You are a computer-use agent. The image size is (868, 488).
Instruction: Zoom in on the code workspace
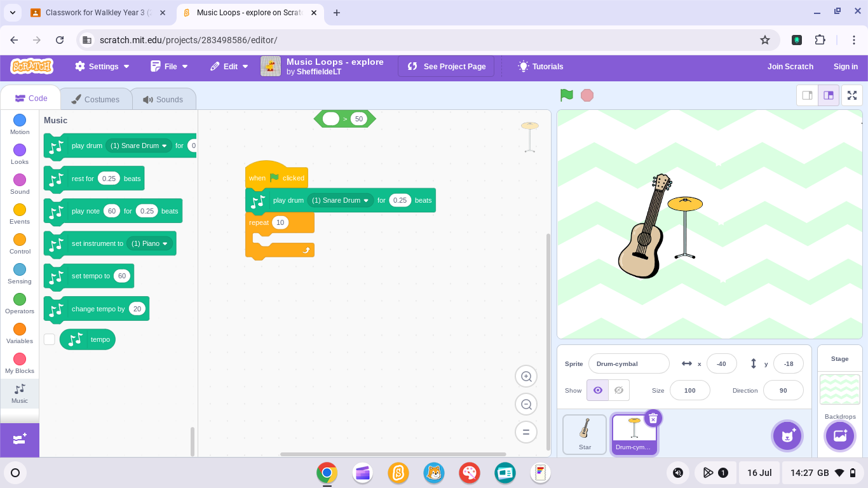(x=526, y=376)
